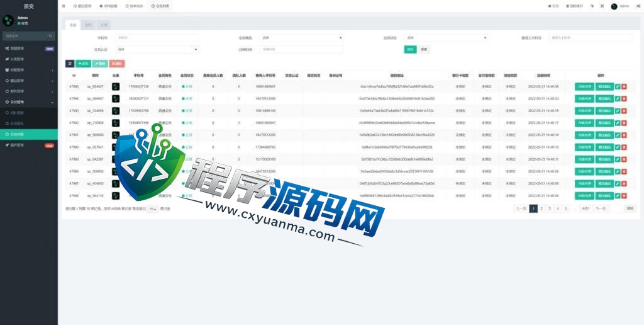Click the red trash icon for row 47994
Image resolution: width=644 pixels, height=325 pixels.
tap(624, 99)
